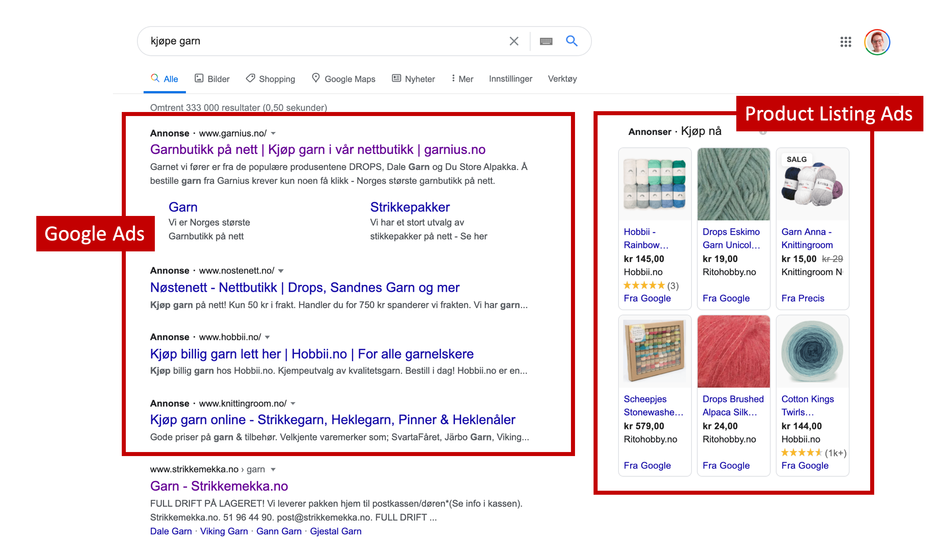Click star rating (1k+) on Cotton Kings Twirls

(814, 453)
